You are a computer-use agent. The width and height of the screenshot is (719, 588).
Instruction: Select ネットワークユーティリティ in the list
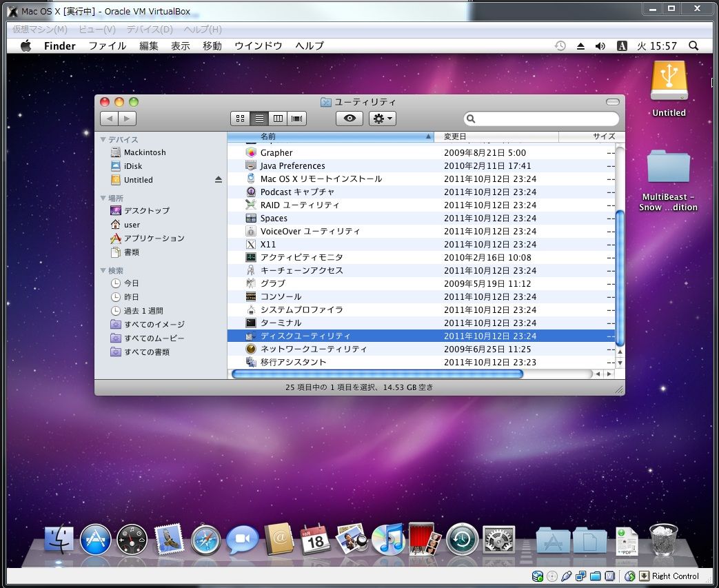click(421, 349)
